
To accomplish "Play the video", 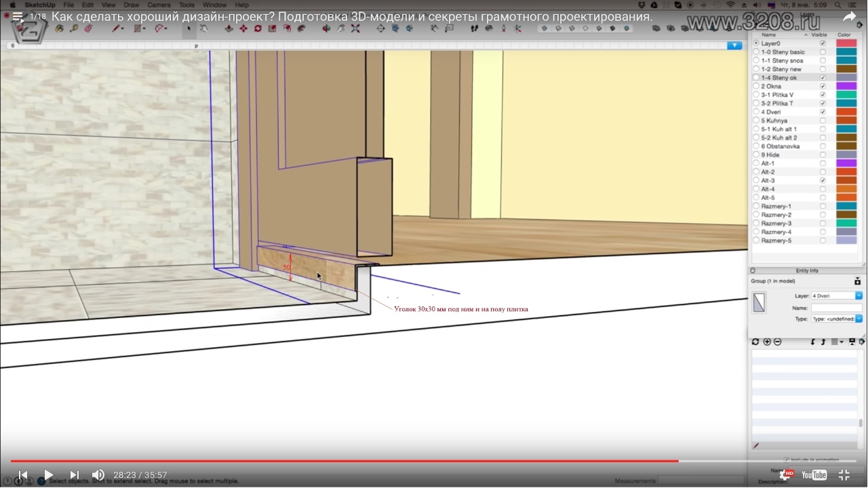I will tap(48, 474).
